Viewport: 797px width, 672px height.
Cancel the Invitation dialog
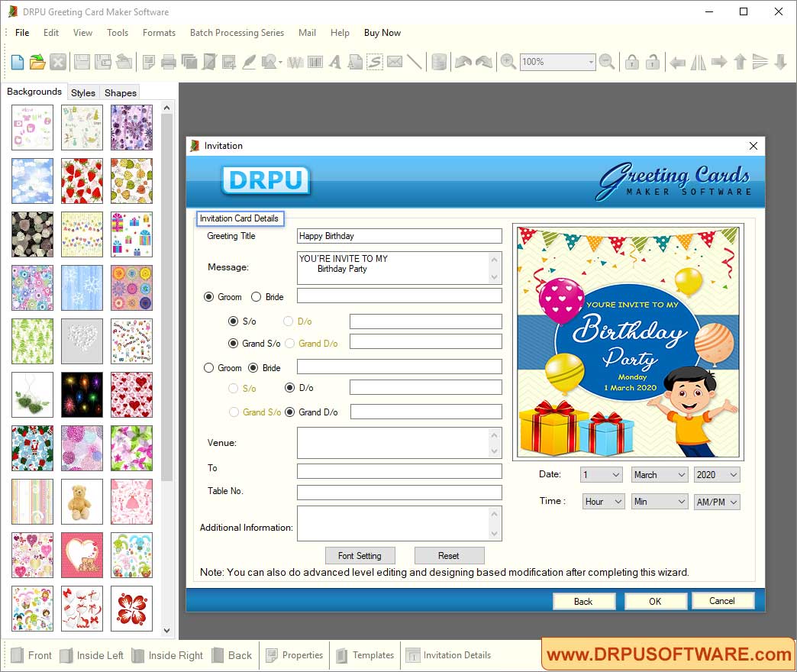pos(722,601)
